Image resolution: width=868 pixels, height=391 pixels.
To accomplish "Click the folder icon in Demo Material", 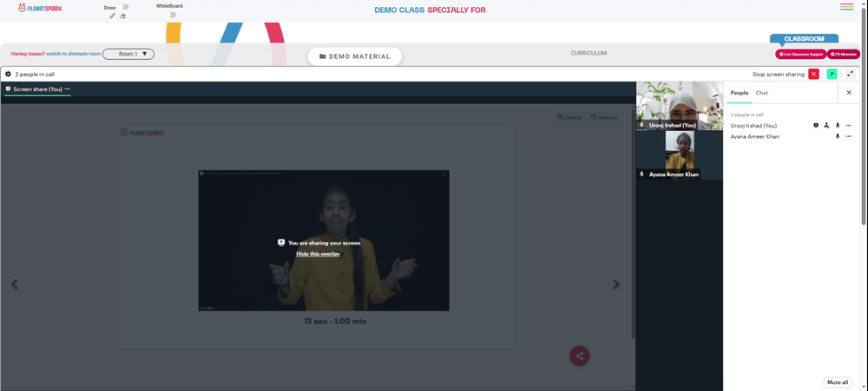I will click(x=323, y=56).
